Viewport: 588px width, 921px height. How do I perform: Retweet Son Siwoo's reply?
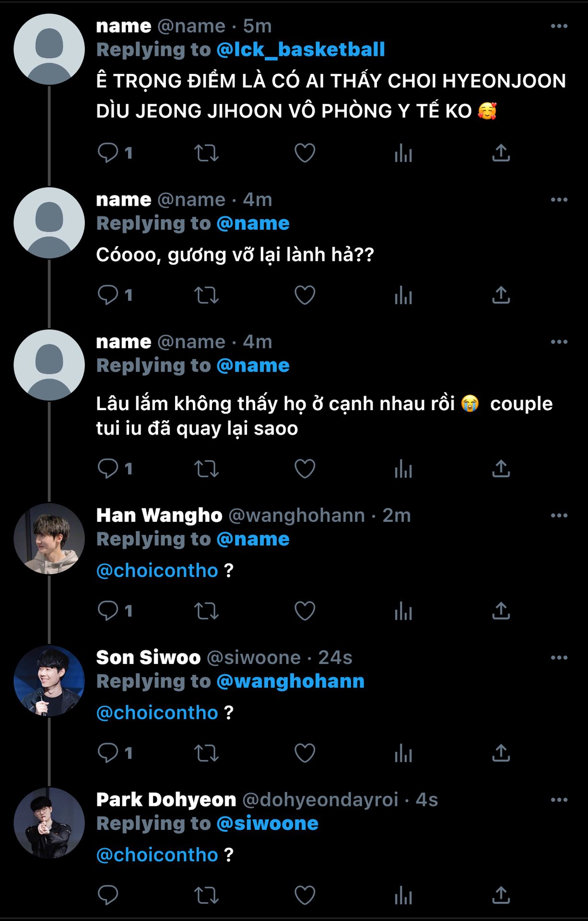(x=206, y=753)
